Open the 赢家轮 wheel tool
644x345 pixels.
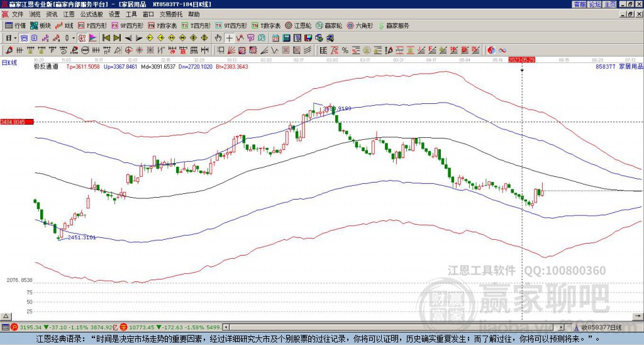tap(329, 25)
